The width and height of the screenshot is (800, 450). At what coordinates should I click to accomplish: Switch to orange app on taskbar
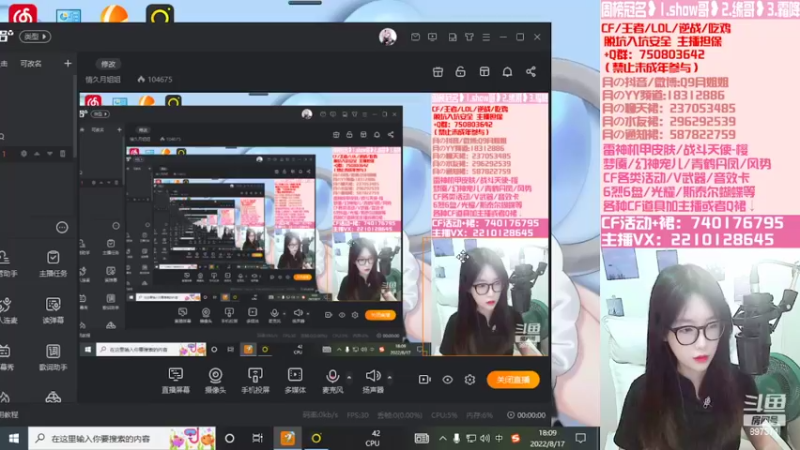pos(288,438)
